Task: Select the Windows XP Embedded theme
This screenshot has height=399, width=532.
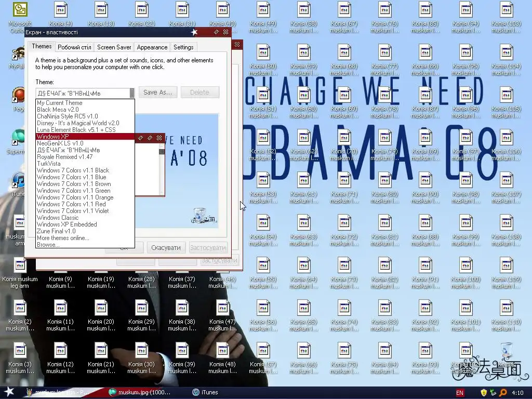Action: click(85, 224)
